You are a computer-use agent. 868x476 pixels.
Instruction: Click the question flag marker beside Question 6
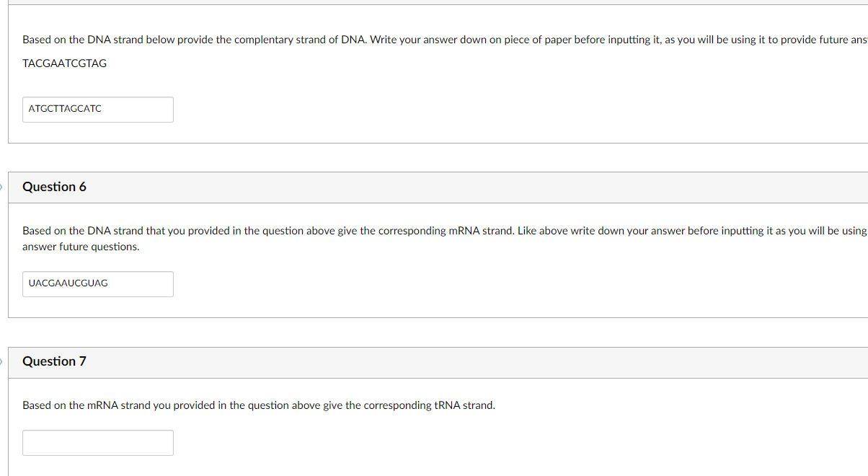[2, 186]
